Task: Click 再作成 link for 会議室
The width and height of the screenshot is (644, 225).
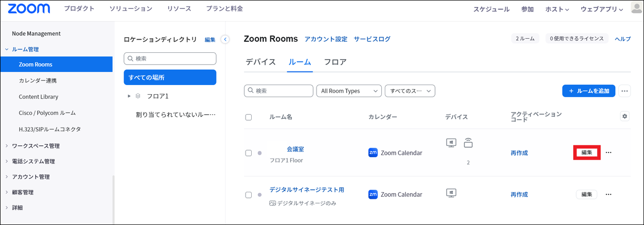Action: point(519,153)
